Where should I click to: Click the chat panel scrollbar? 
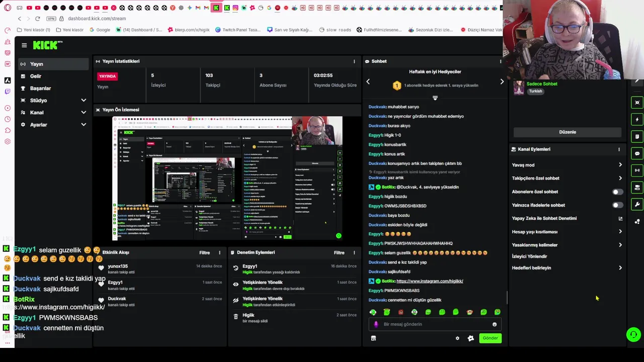507,298
